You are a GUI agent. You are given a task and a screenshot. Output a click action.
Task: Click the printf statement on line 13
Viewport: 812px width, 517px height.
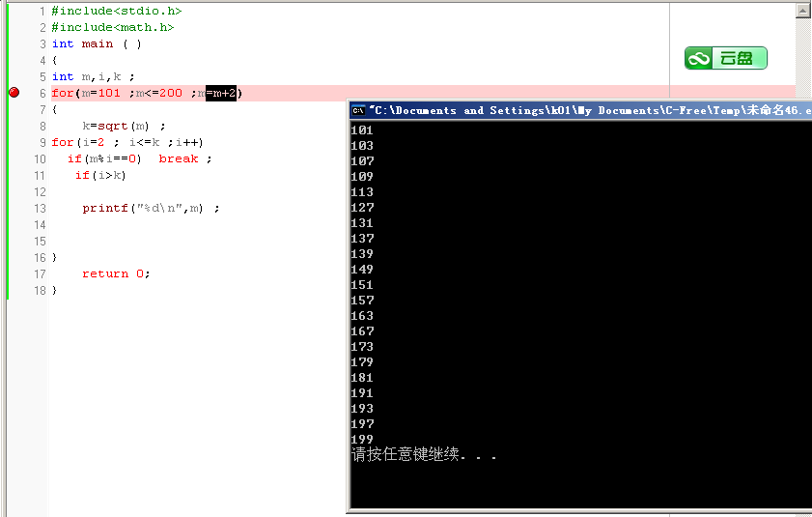151,209
